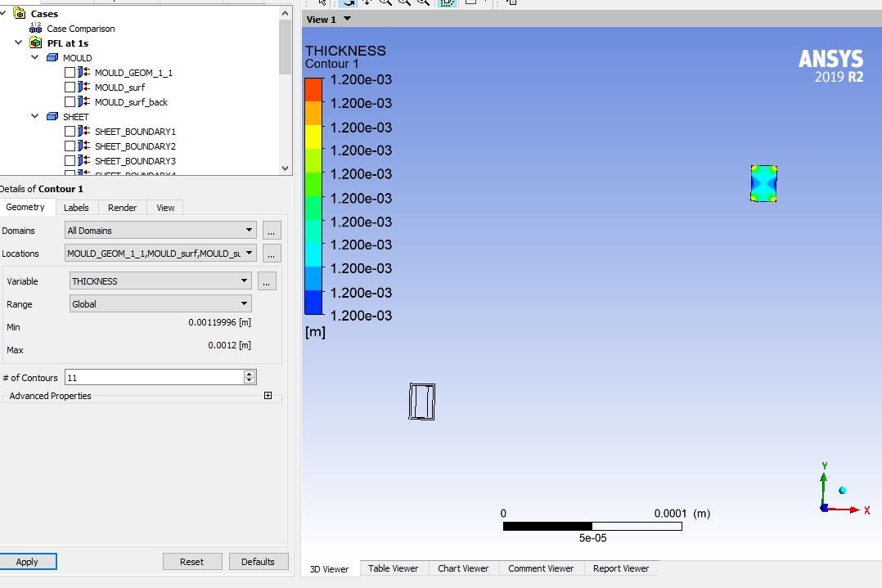The width and height of the screenshot is (882, 588).
Task: Toggle visibility checkbox for MOULD_surf
Action: [70, 88]
